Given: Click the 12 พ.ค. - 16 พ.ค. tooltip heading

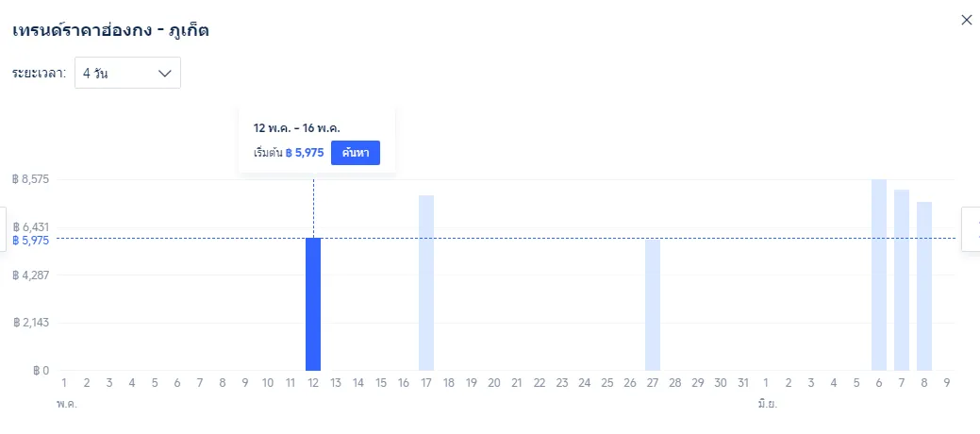Looking at the screenshot, I should click(x=297, y=127).
